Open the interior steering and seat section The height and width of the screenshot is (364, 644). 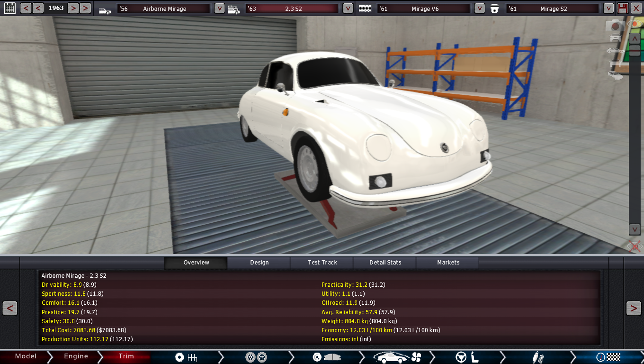click(467, 357)
